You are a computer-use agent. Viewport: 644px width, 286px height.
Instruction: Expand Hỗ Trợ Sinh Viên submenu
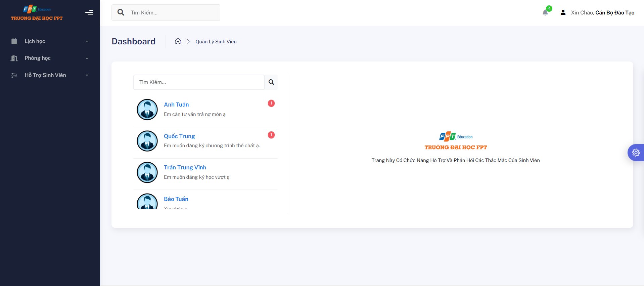tap(50, 75)
